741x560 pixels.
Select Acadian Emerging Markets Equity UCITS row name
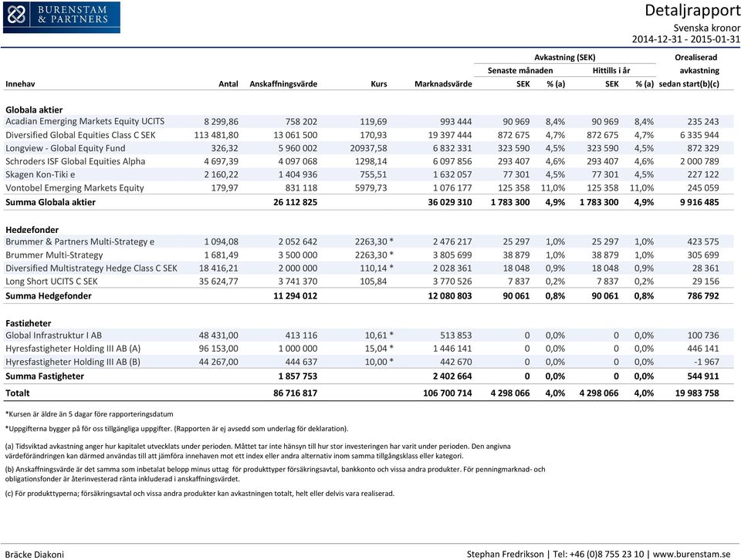tap(85, 121)
